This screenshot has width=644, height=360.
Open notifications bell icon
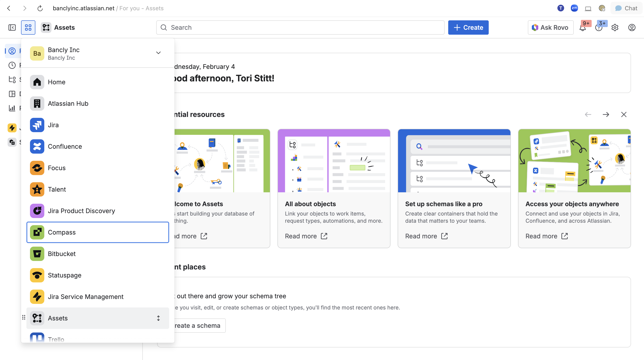tap(583, 28)
